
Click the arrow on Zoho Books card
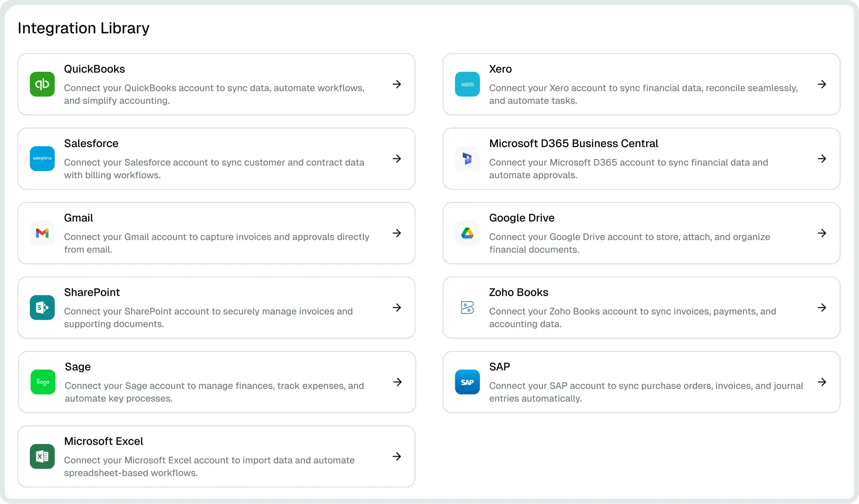[822, 307]
